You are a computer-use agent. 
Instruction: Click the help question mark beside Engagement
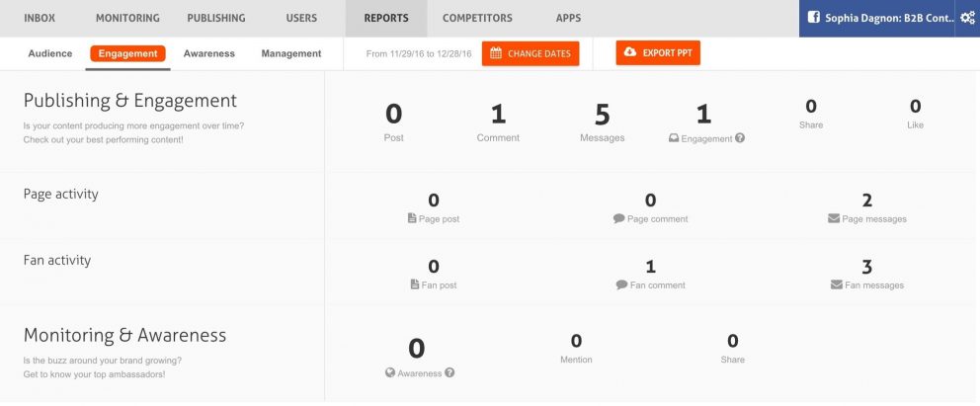(740, 138)
